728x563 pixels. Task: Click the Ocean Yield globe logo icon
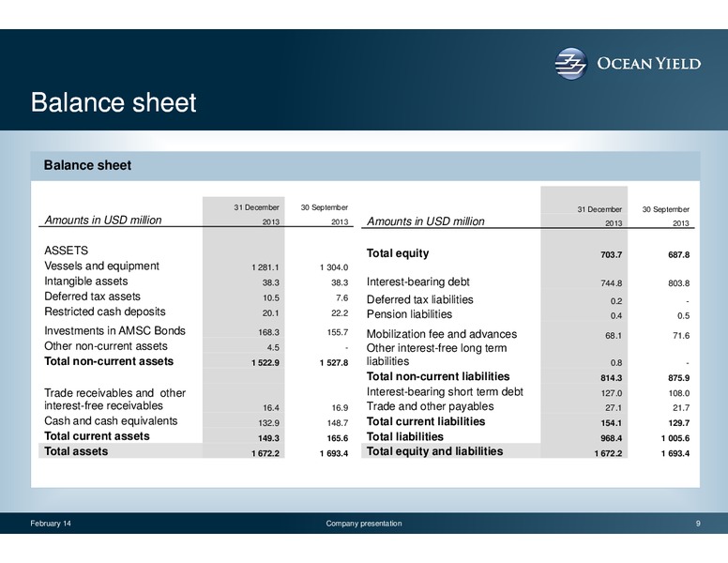pos(570,63)
